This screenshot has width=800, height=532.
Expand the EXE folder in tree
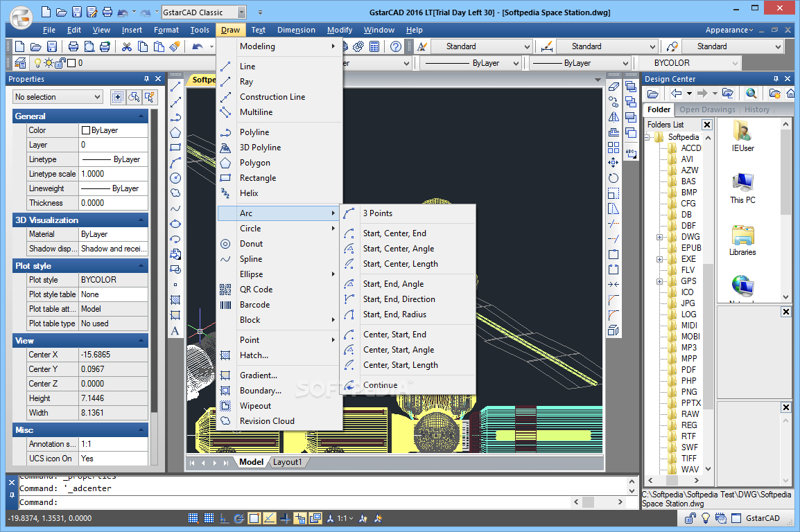pos(659,259)
